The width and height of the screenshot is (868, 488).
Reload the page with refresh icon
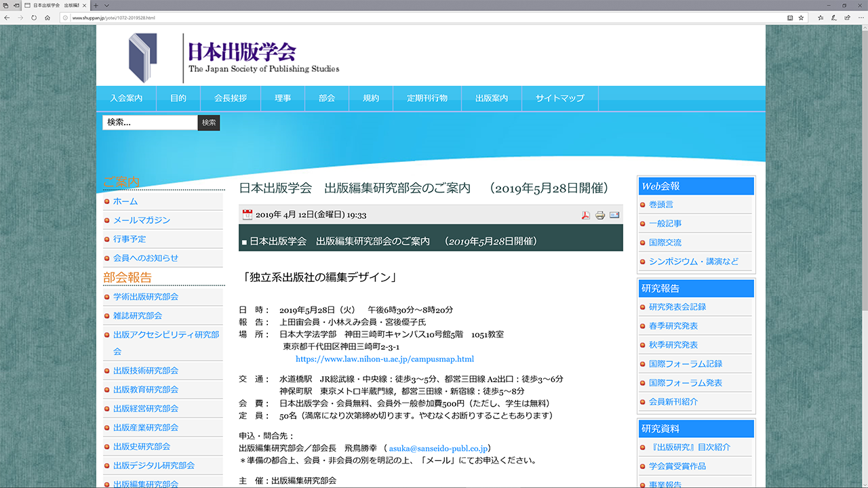[34, 18]
